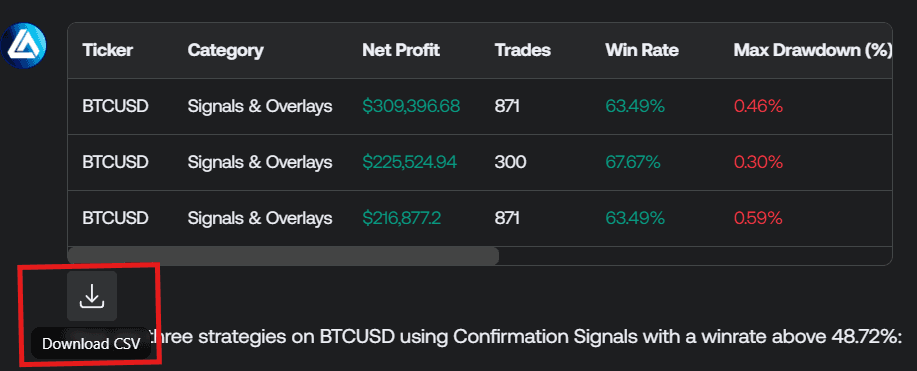This screenshot has height=371, width=917.
Task: Click the Trades column header
Action: click(523, 50)
